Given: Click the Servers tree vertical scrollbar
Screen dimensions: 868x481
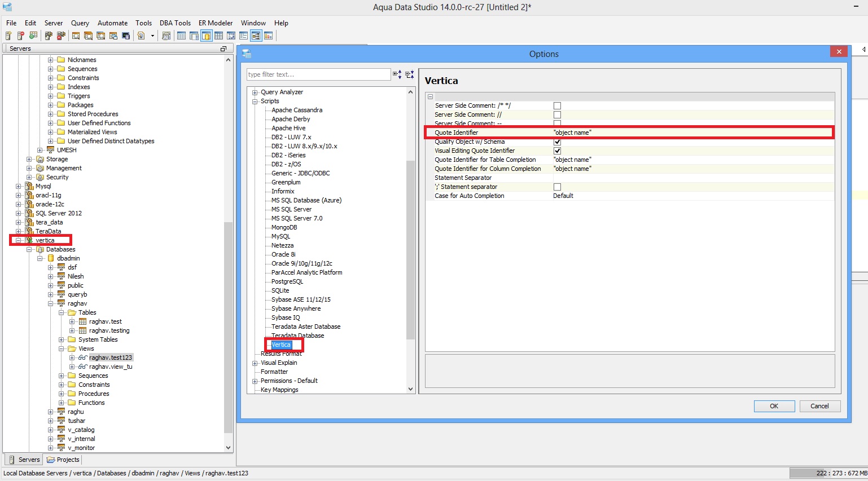Looking at the screenshot, I should point(229,327).
